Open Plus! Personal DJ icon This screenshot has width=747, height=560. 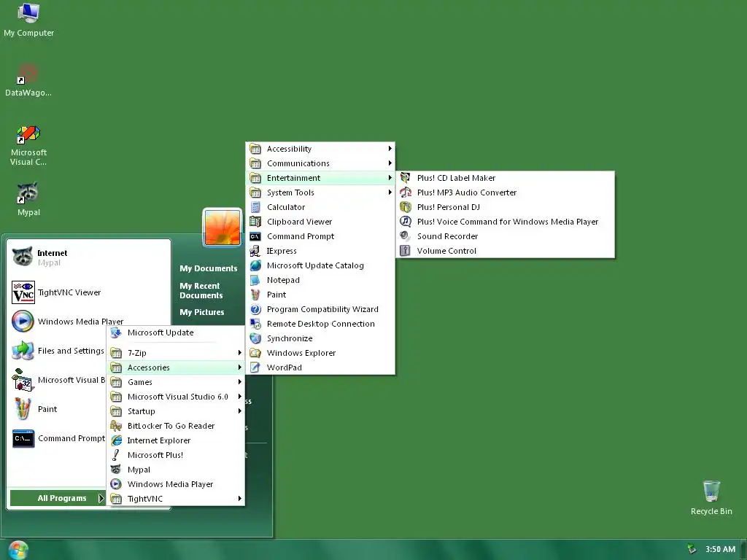405,207
